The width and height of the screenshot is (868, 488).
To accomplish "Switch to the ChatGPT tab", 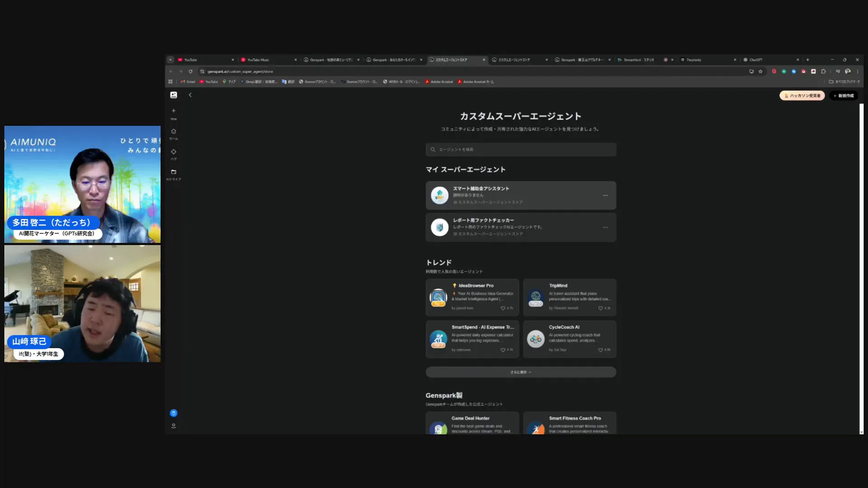I will (755, 59).
